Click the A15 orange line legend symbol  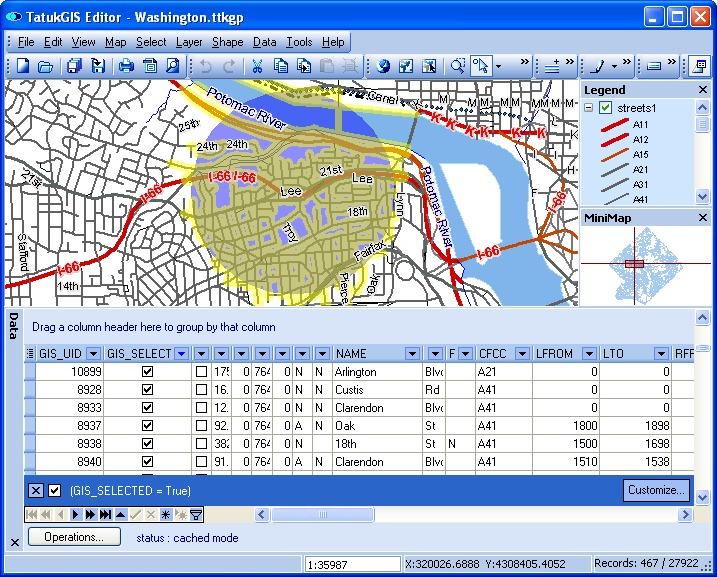(615, 155)
